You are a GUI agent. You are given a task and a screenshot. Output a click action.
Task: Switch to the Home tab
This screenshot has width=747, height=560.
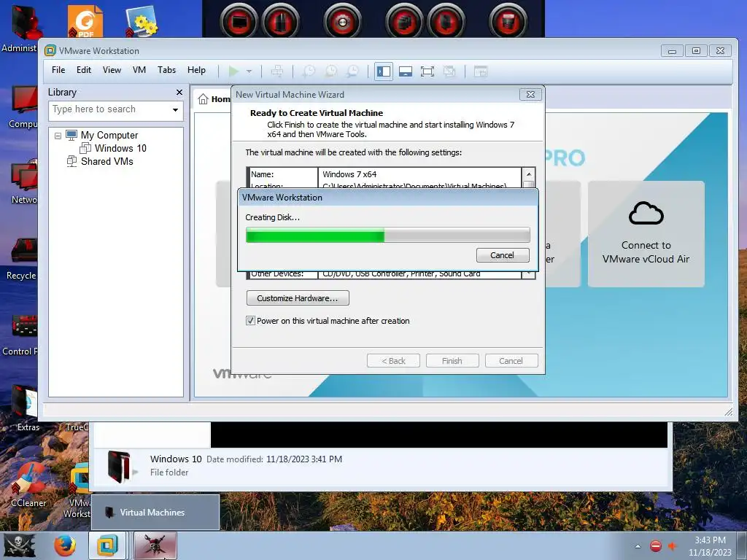(214, 99)
